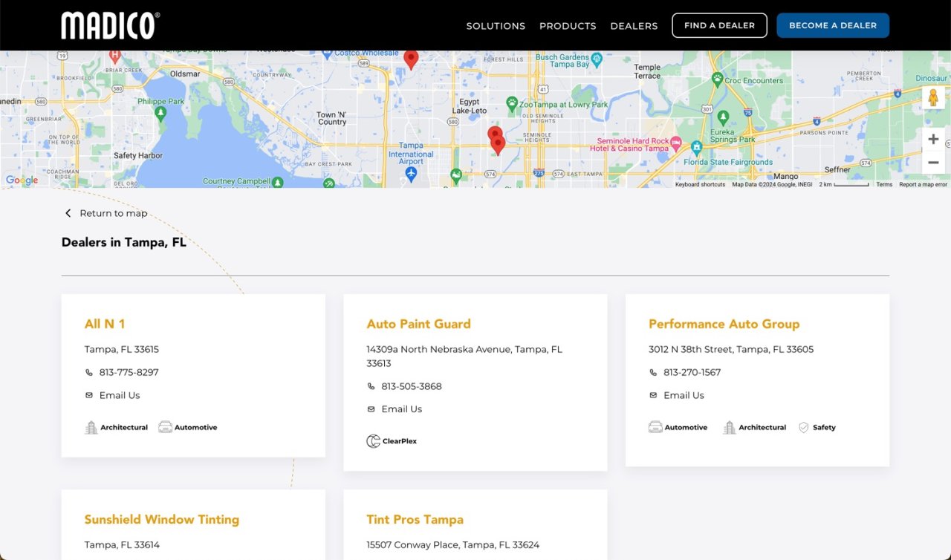
Task: Open map Keyboard shortcuts
Action: [x=700, y=184]
